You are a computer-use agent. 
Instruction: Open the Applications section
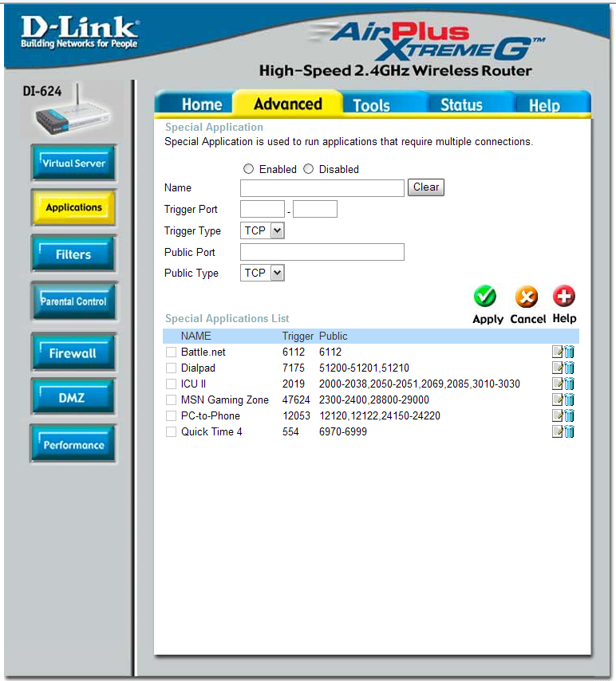tap(73, 207)
